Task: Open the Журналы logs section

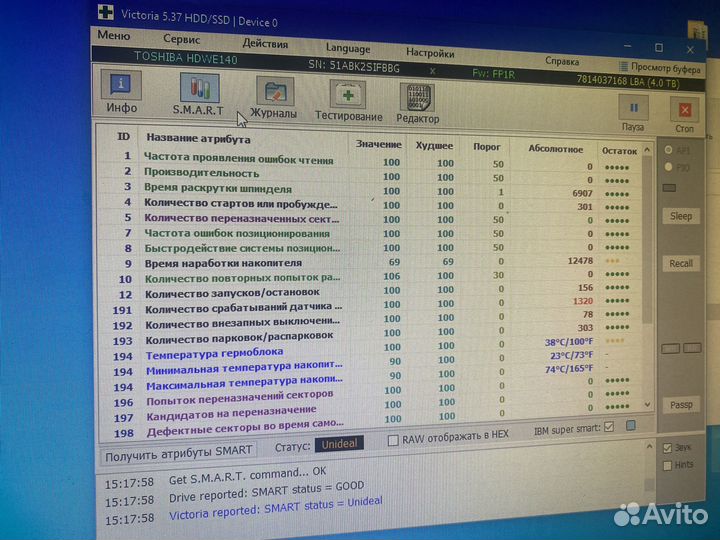Action: [x=274, y=98]
